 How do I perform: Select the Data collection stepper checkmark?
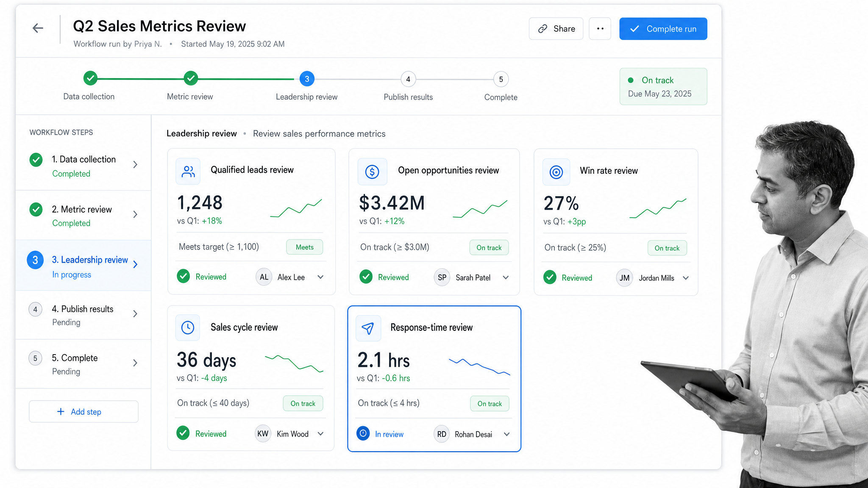[90, 78]
